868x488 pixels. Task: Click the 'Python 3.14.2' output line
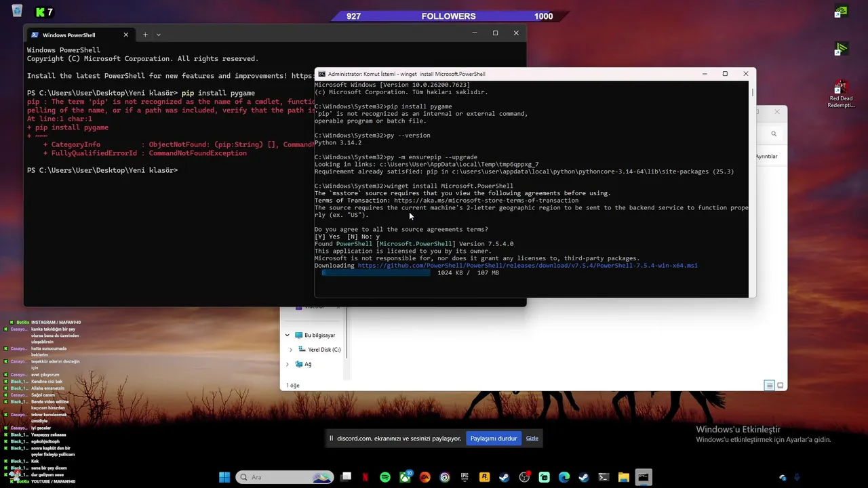338,143
